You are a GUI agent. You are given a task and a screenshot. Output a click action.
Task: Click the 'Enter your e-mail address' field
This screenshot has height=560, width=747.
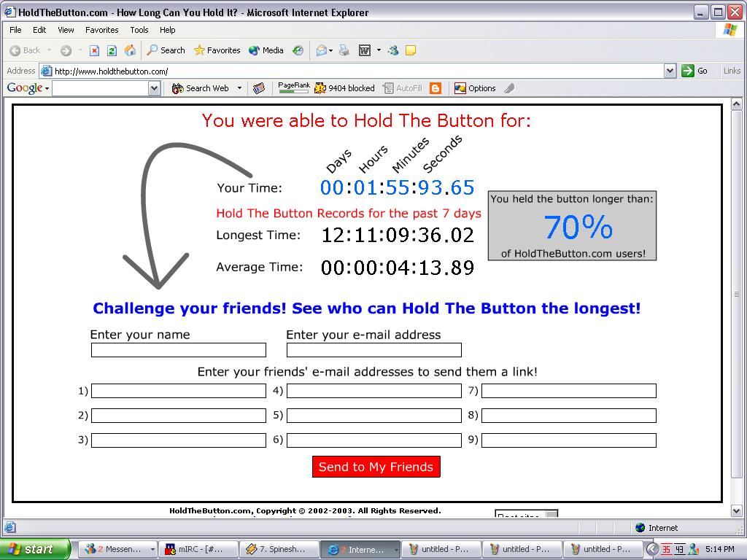[x=373, y=350]
